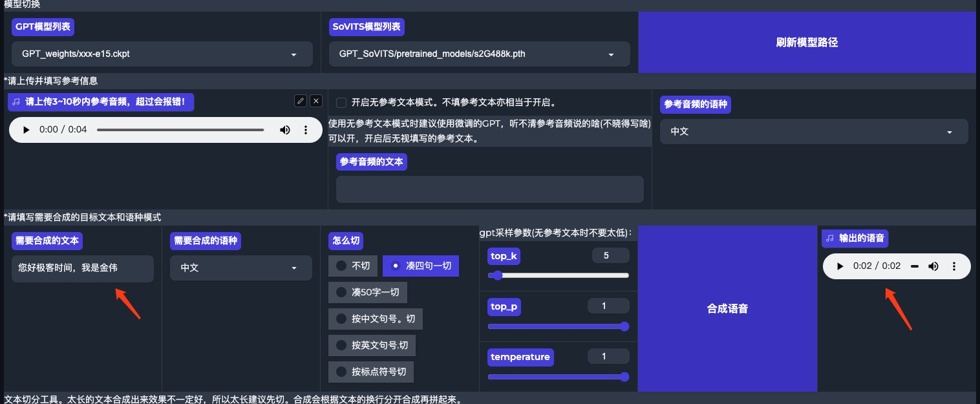Click the 刷新模型路径 button
This screenshot has height=404, width=980.
[806, 43]
